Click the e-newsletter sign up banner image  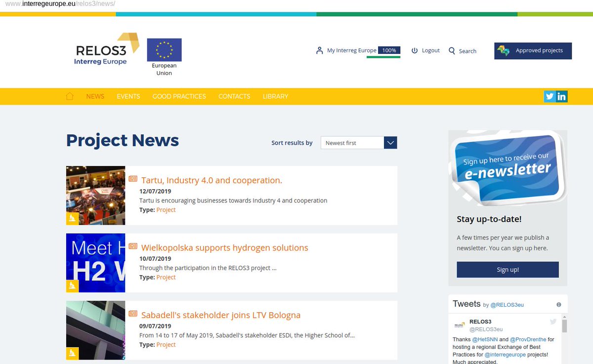pos(508,168)
